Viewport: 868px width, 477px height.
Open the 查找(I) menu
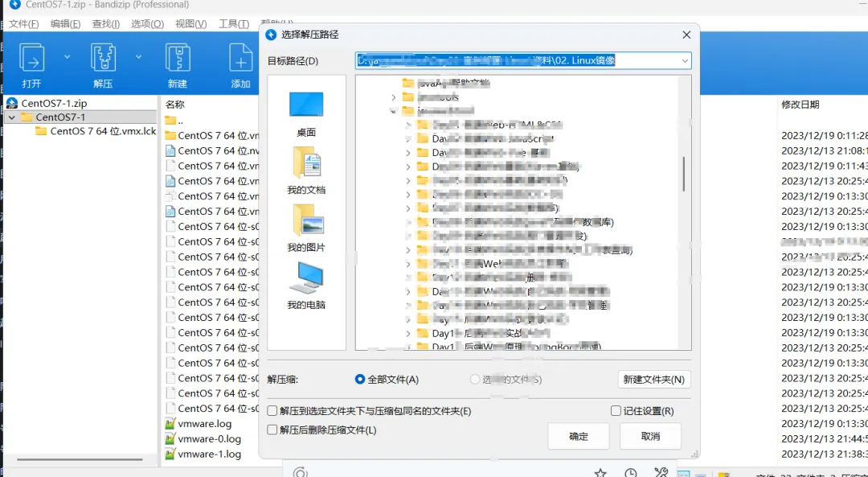(x=106, y=24)
